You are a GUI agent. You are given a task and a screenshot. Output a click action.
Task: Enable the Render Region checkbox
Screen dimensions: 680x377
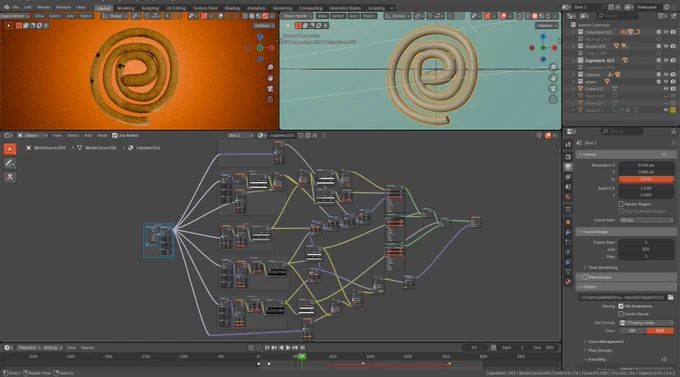(621, 204)
